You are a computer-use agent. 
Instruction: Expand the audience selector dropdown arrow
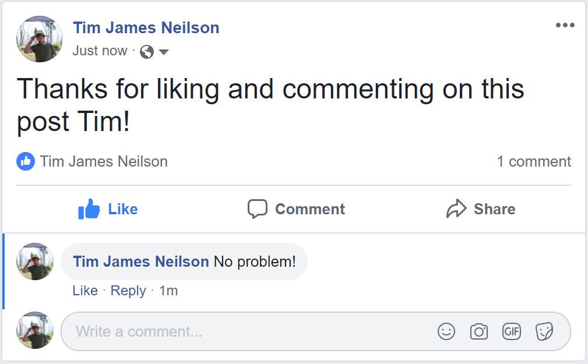tap(164, 52)
